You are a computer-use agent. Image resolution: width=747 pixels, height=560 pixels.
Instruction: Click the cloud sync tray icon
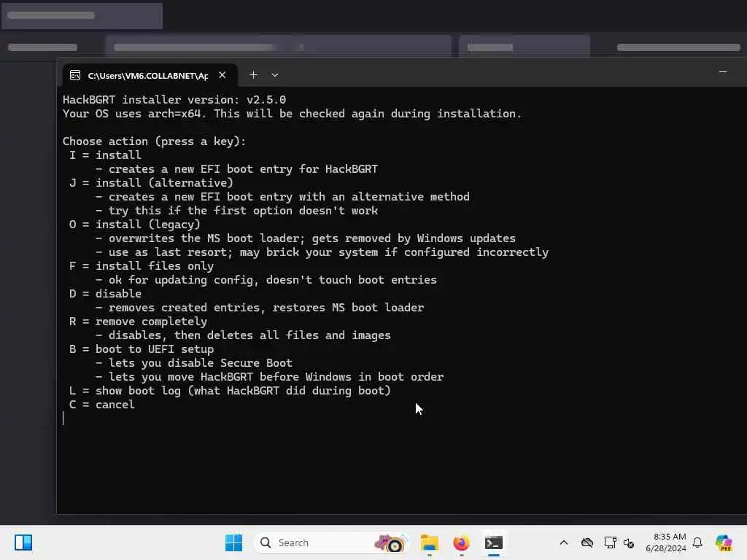click(587, 542)
